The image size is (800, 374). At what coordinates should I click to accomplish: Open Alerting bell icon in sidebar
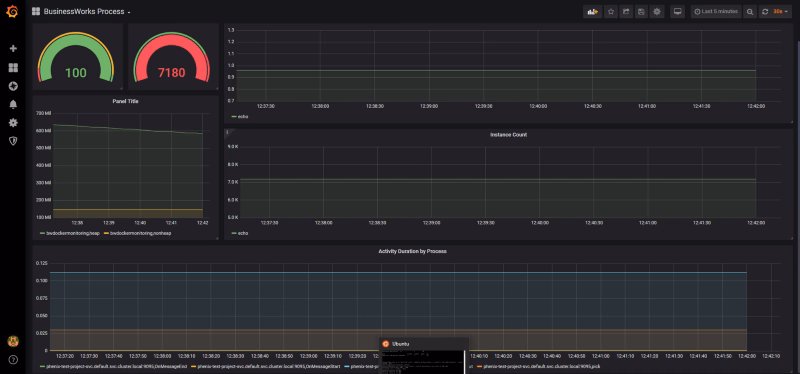[13, 104]
